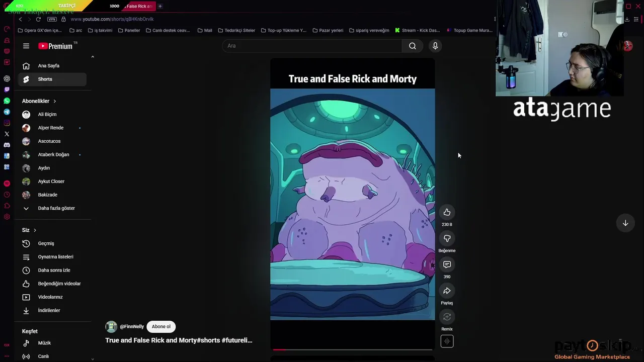Switch to the False Rick browser tab
The height and width of the screenshot is (362, 644).
(x=138, y=6)
